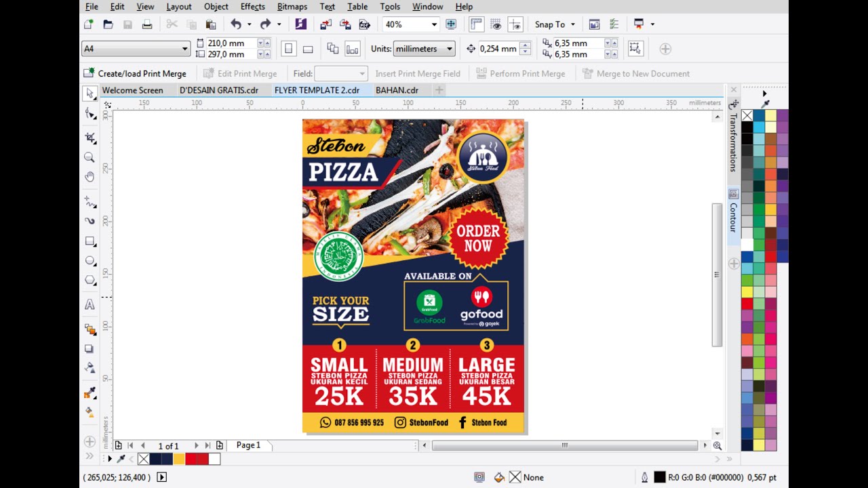The height and width of the screenshot is (488, 868).
Task: Click the Publish to PDF icon
Action: pyautogui.click(x=364, y=24)
